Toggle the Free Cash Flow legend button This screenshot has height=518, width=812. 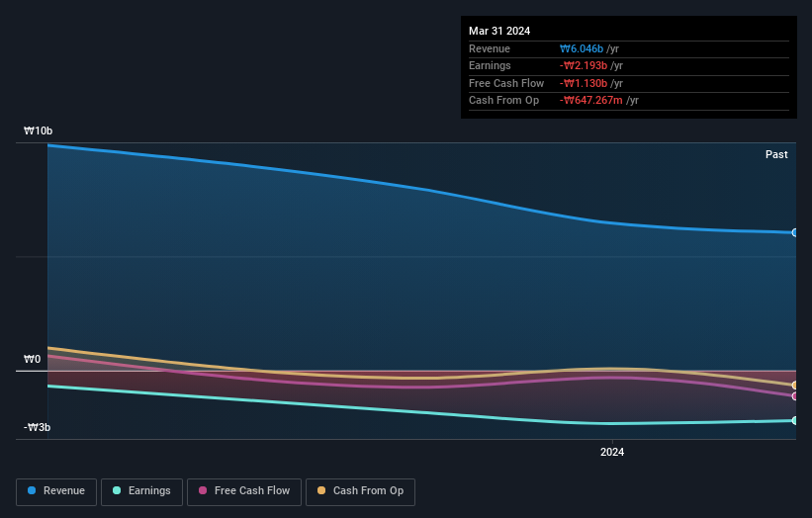click(x=244, y=491)
